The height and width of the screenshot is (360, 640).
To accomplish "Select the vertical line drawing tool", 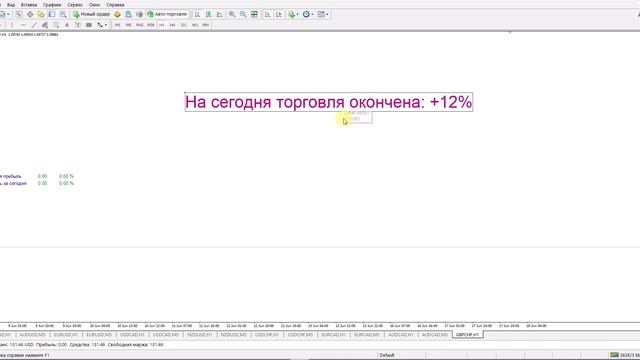I will pos(11,25).
